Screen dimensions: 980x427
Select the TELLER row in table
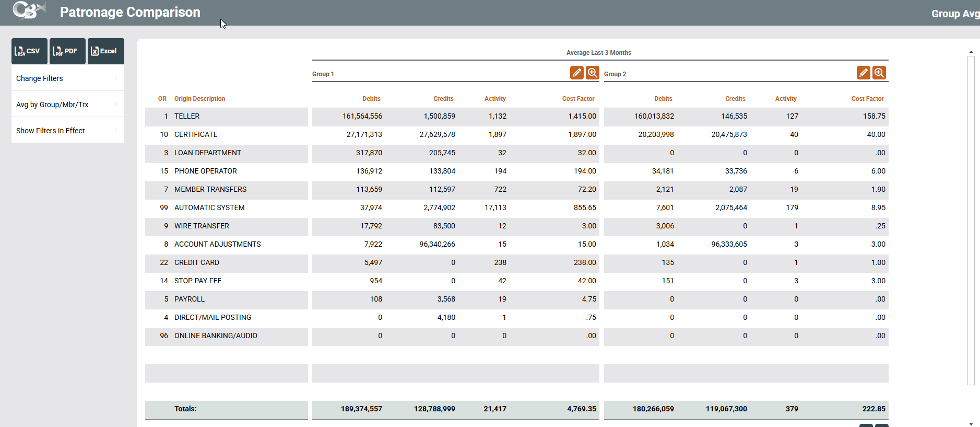187,117
